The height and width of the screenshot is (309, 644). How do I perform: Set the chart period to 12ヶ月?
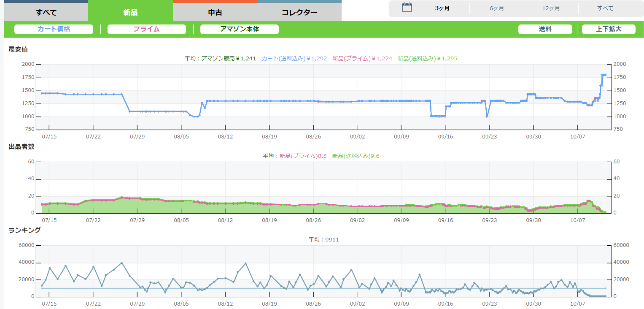551,8
